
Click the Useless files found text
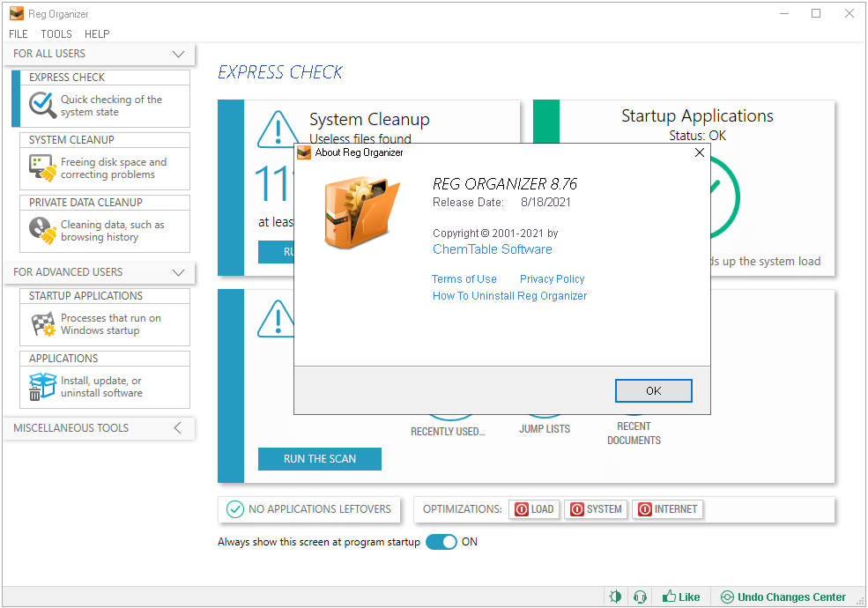click(360, 137)
